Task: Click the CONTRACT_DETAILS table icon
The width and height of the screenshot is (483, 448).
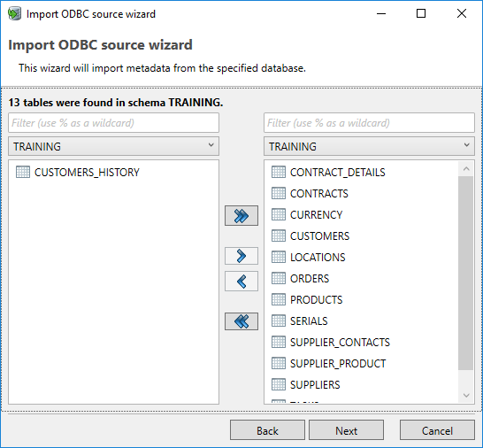Action: click(279, 172)
